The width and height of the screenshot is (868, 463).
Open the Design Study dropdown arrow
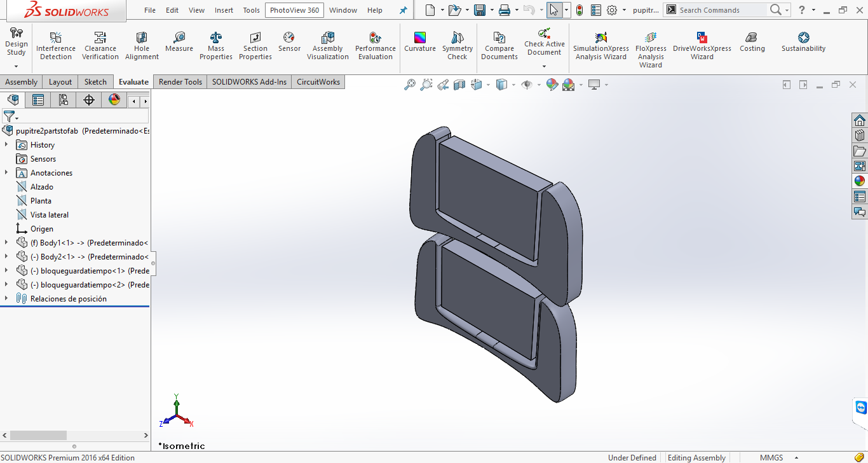(x=17, y=66)
